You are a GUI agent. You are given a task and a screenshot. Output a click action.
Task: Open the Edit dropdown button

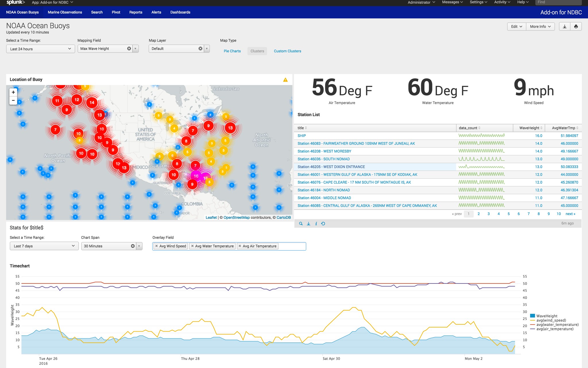coord(517,26)
